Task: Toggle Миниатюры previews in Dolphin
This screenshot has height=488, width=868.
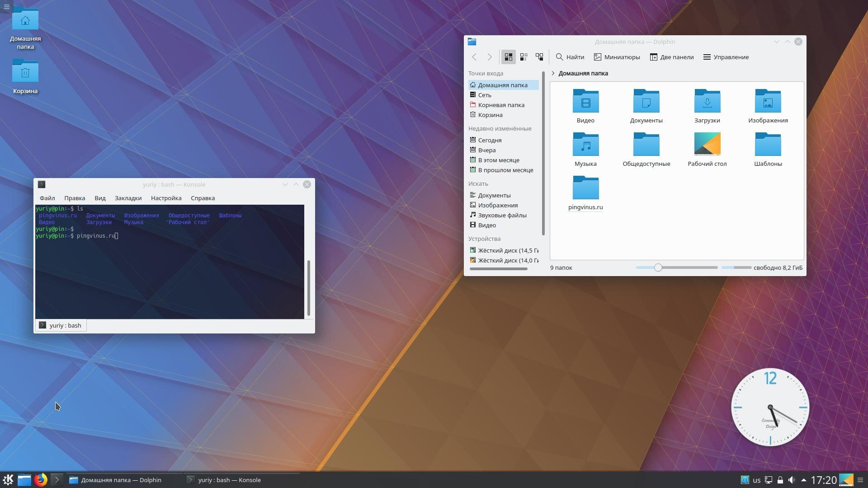Action: point(617,57)
